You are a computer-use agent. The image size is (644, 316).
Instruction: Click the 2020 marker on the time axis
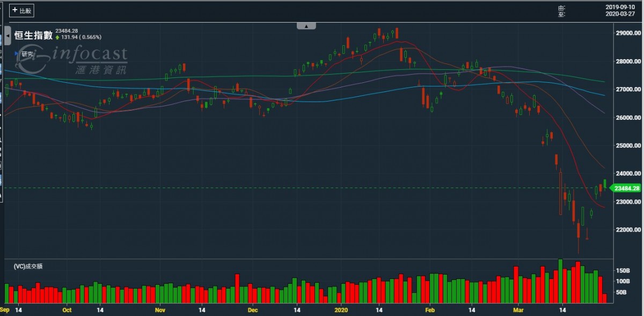pyautogui.click(x=342, y=310)
